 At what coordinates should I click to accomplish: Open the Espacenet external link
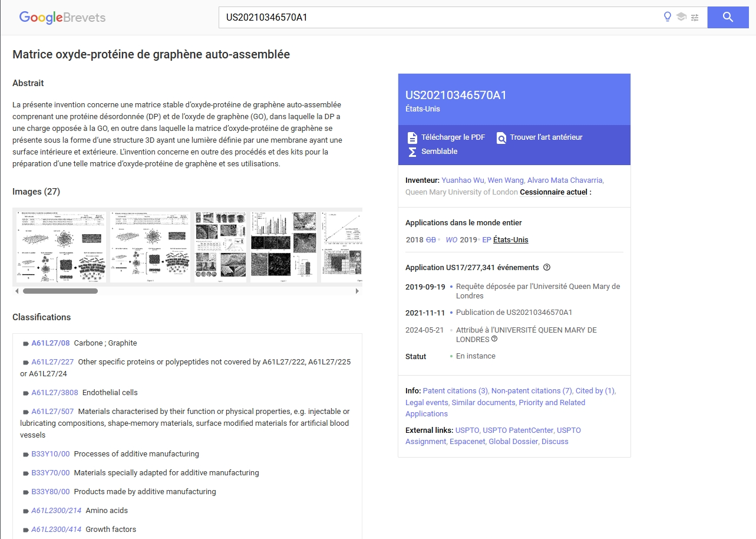click(467, 442)
